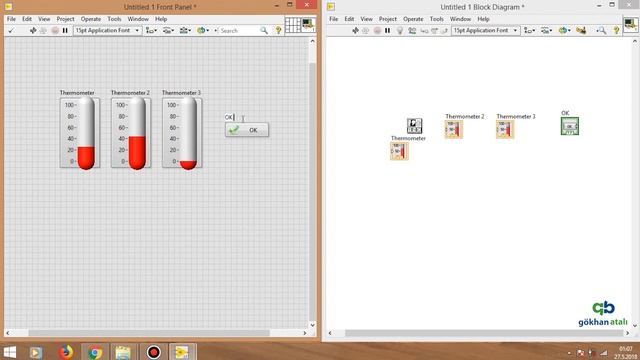Screen dimensions: 640x360
Task: Open the Project menu in the Front Panel
Action: pyautogui.click(x=65, y=19)
